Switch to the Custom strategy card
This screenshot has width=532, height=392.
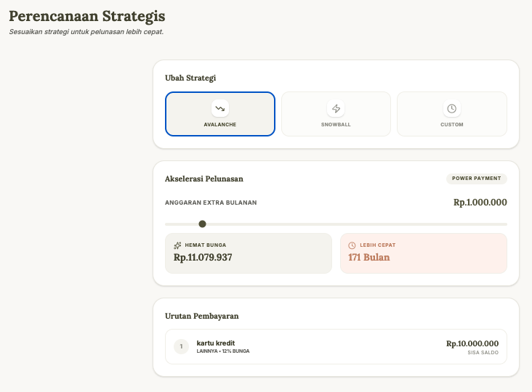452,114
